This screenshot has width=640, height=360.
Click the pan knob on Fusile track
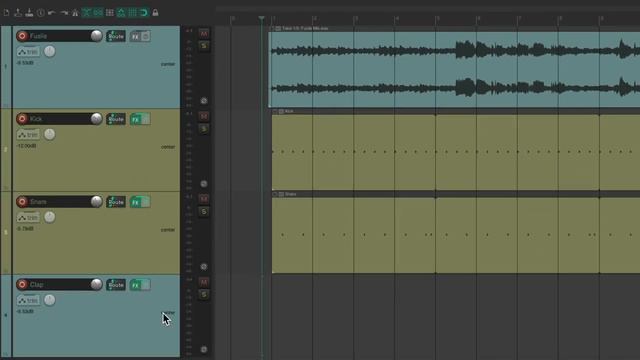click(49, 51)
